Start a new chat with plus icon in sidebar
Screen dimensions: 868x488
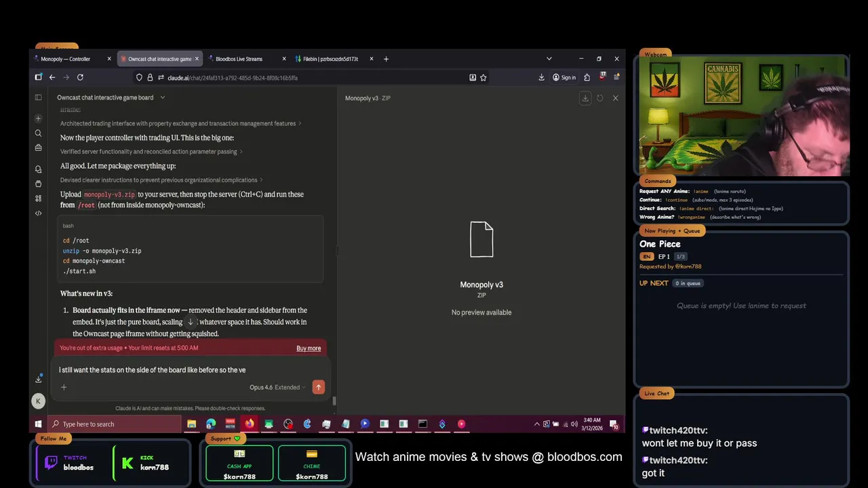click(38, 119)
